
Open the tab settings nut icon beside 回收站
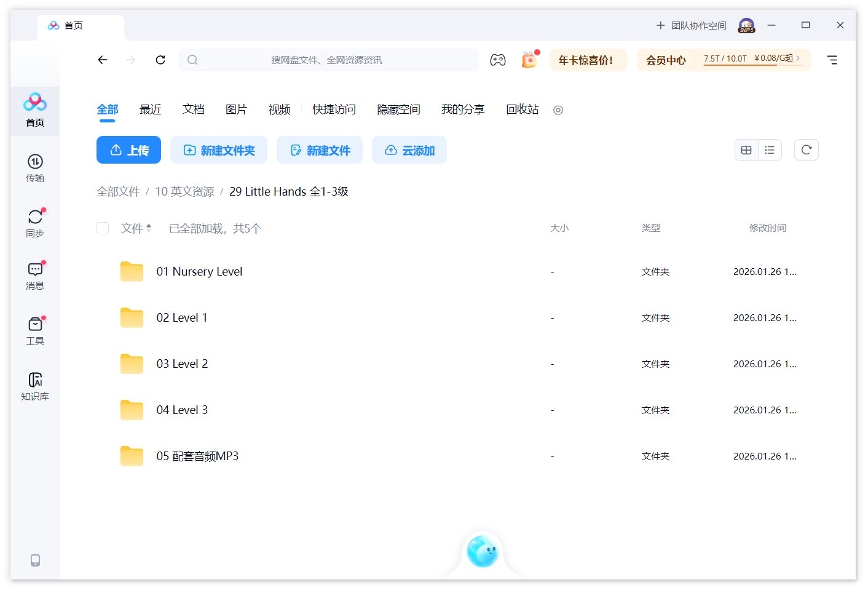(558, 110)
